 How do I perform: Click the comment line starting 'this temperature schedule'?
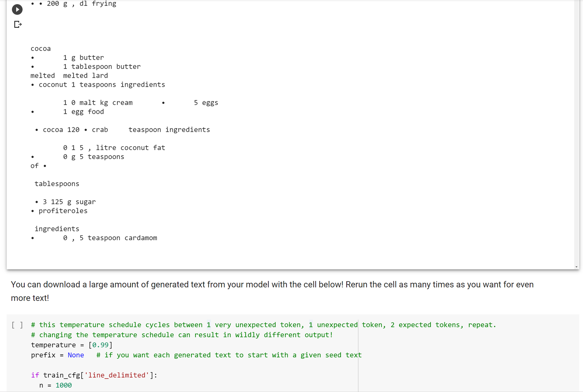point(263,325)
